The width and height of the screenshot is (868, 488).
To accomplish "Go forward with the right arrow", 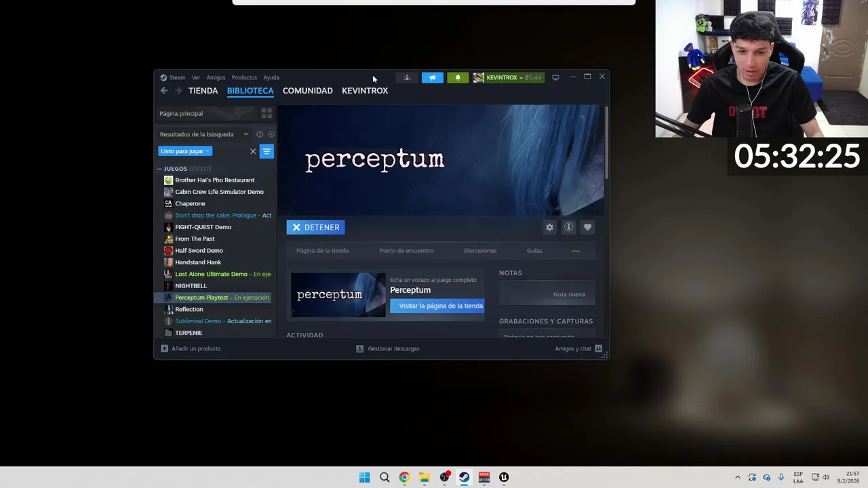I will click(178, 91).
